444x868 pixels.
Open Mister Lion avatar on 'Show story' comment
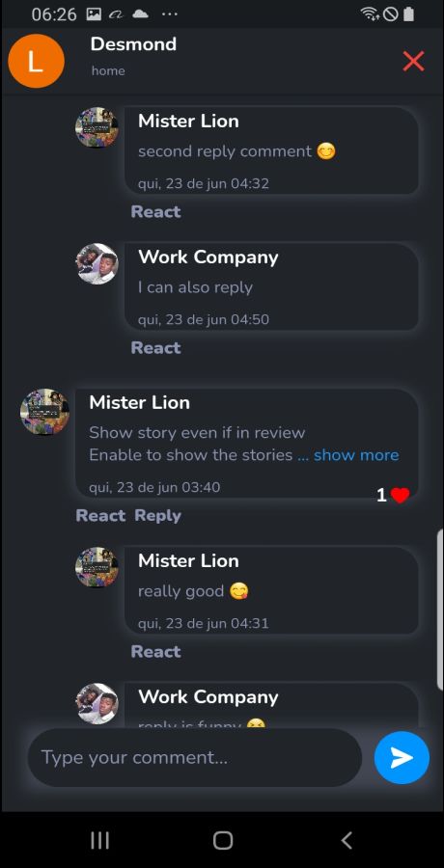pyautogui.click(x=45, y=411)
